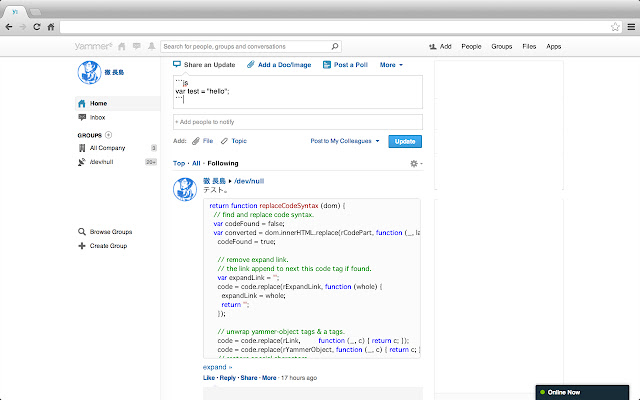Switch feed to All
The image size is (640, 400).
196,163
